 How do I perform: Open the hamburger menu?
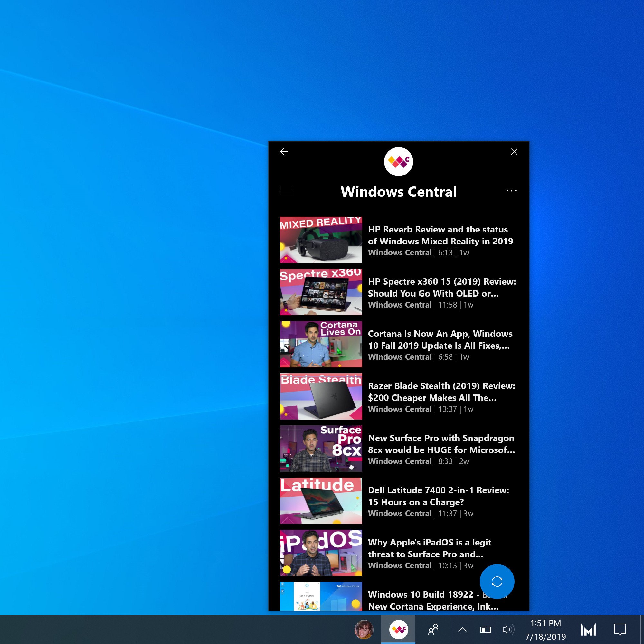click(286, 191)
